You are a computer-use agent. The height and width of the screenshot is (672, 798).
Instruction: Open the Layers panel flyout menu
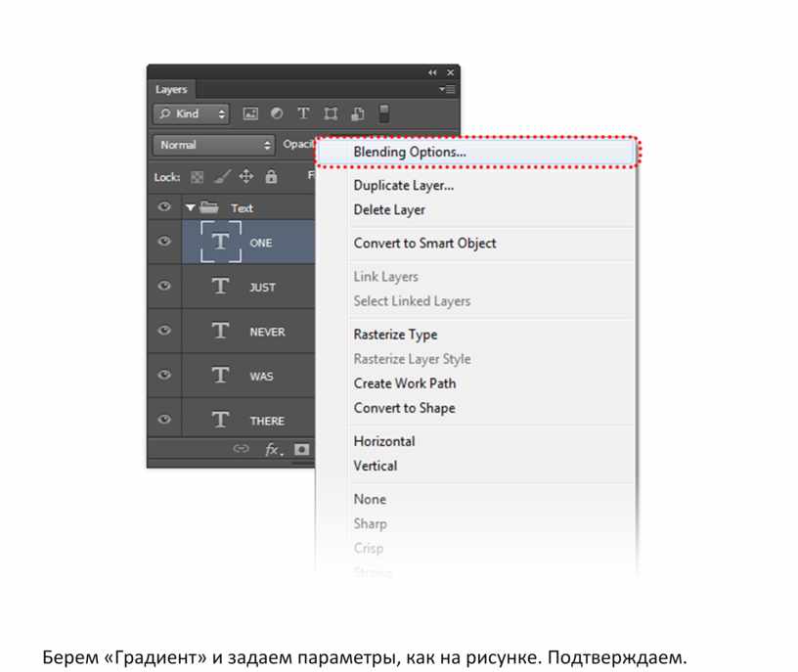[x=447, y=90]
